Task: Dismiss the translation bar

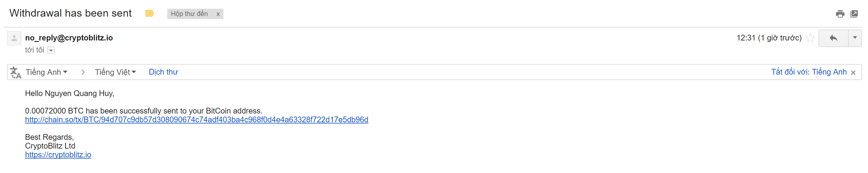Action: click(853, 73)
